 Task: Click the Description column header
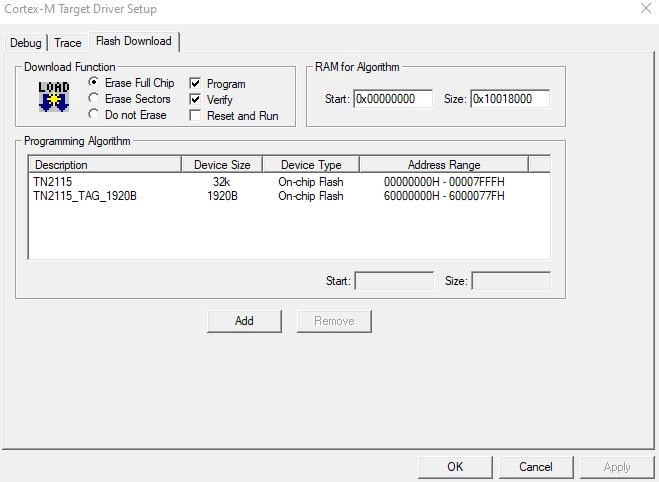coord(105,164)
